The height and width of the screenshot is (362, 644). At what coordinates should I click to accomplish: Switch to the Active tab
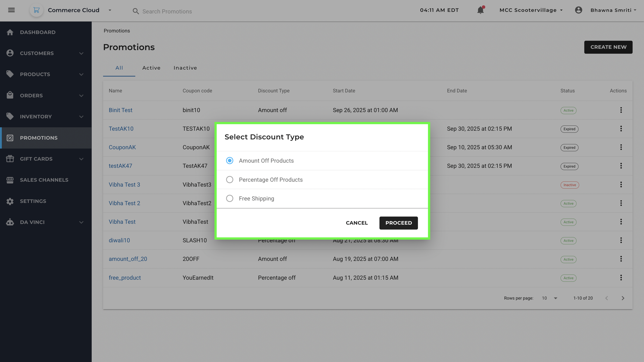click(x=151, y=68)
